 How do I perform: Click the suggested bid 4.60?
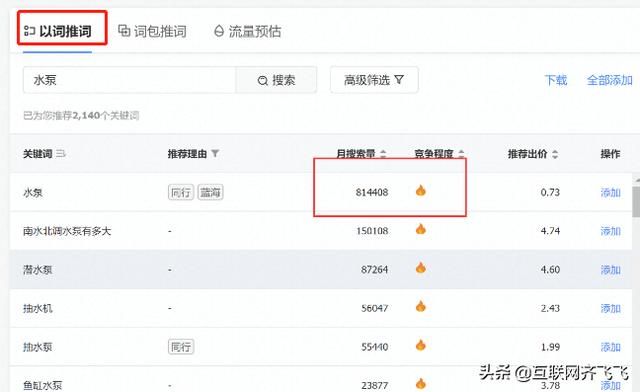pyautogui.click(x=550, y=270)
